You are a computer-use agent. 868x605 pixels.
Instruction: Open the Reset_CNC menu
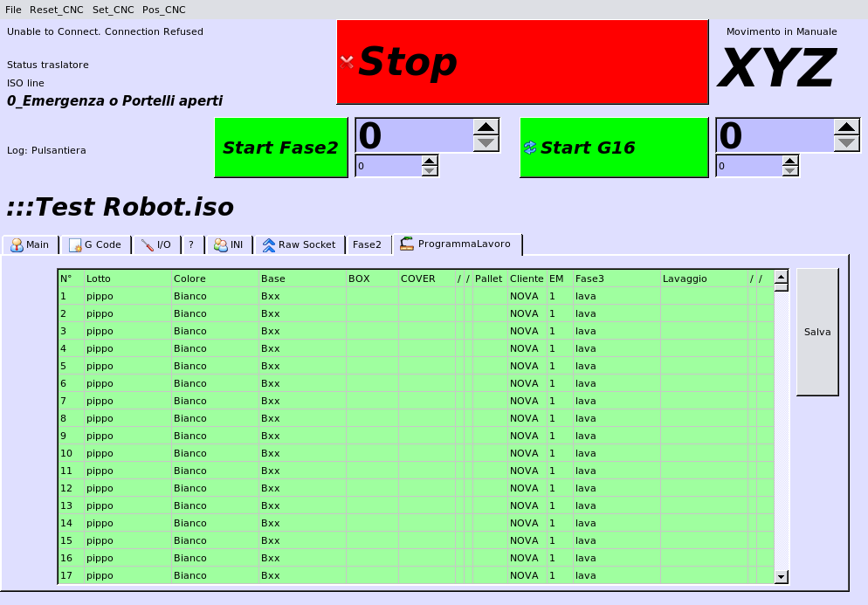pos(56,10)
